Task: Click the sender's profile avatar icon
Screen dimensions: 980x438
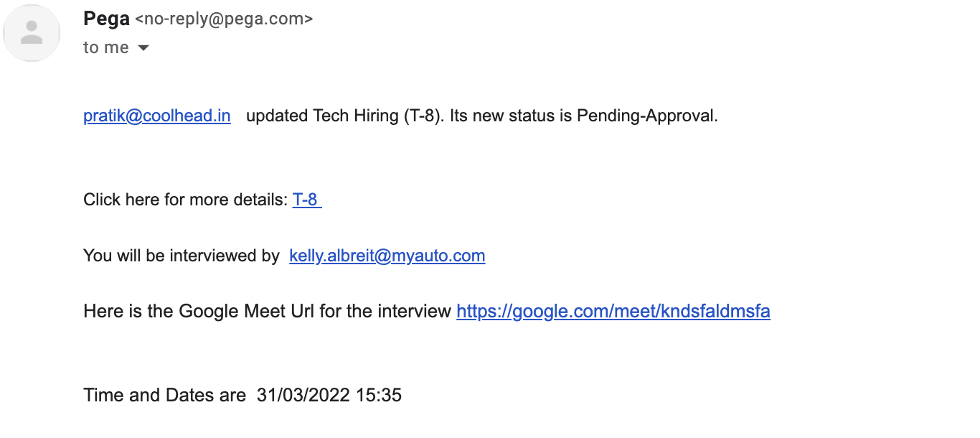Action: [32, 33]
